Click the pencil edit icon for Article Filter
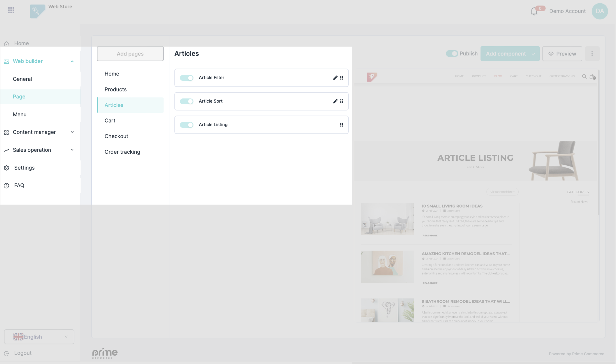Viewport: 616px width, 364px height. pyautogui.click(x=335, y=78)
